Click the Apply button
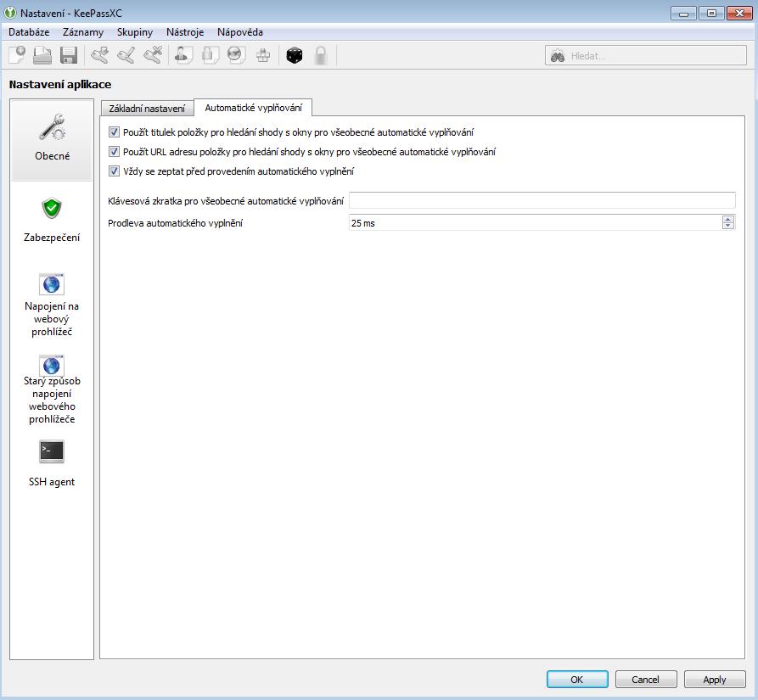 pos(715,680)
